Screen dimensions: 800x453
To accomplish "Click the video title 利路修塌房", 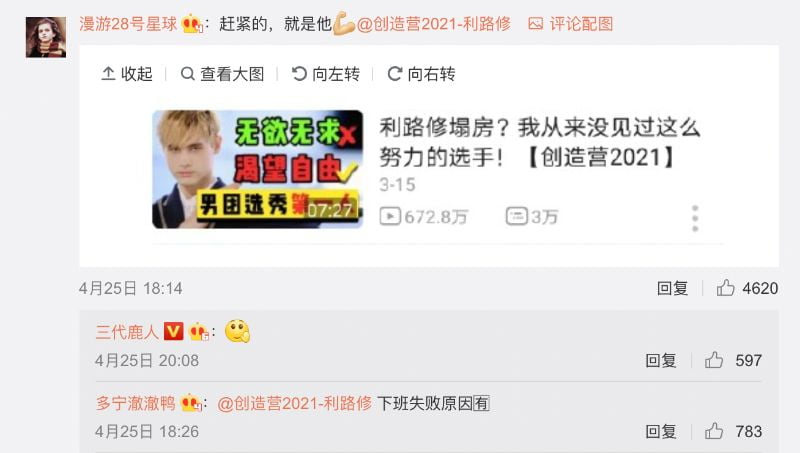I will point(540,142).
